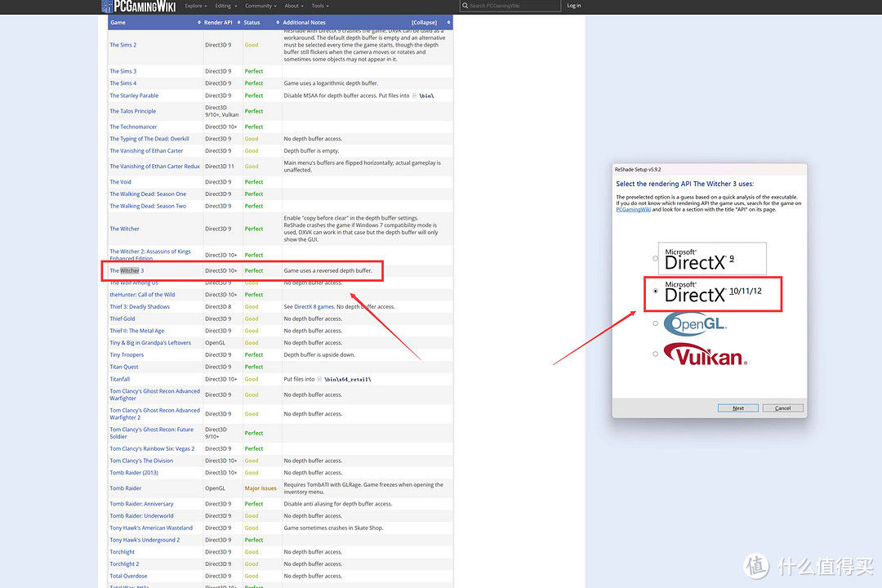
Task: Follow the DirectX 8 games link
Action: pyautogui.click(x=314, y=307)
